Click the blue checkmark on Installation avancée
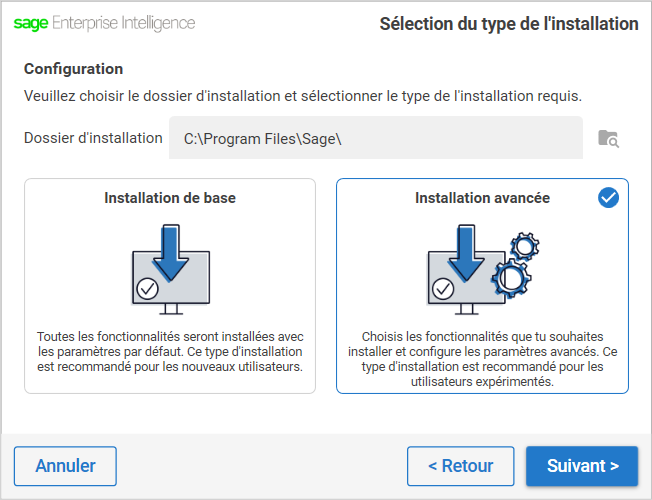 pyautogui.click(x=608, y=198)
